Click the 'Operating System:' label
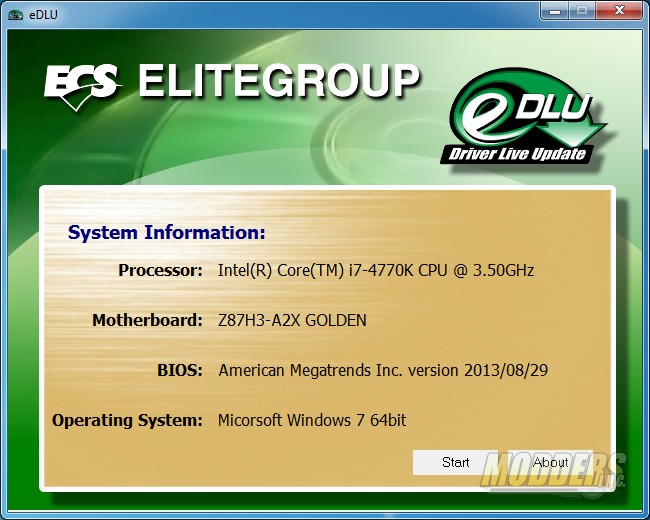The height and width of the screenshot is (520, 650). pos(128,420)
